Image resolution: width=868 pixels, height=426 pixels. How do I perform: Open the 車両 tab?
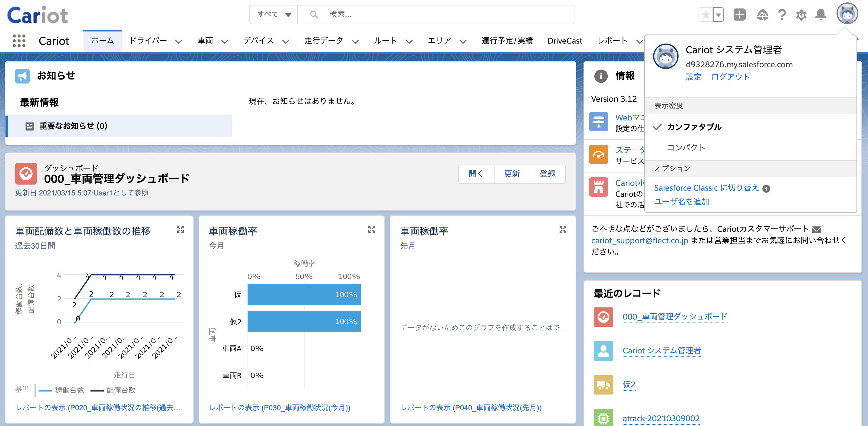click(205, 41)
